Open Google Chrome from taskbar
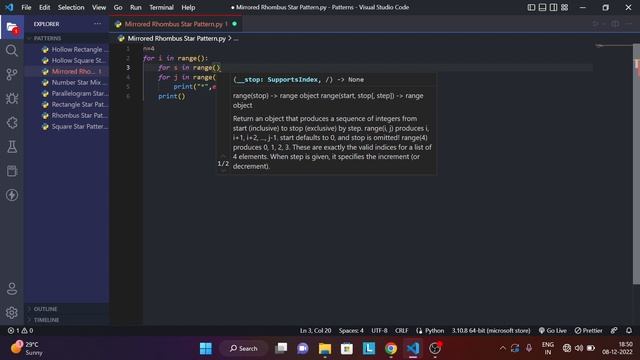 click(391, 348)
